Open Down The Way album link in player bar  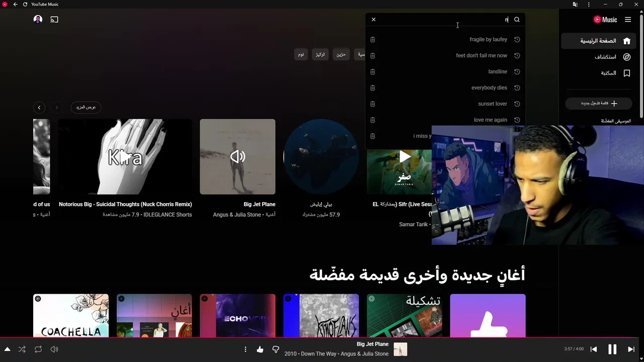tap(318, 354)
